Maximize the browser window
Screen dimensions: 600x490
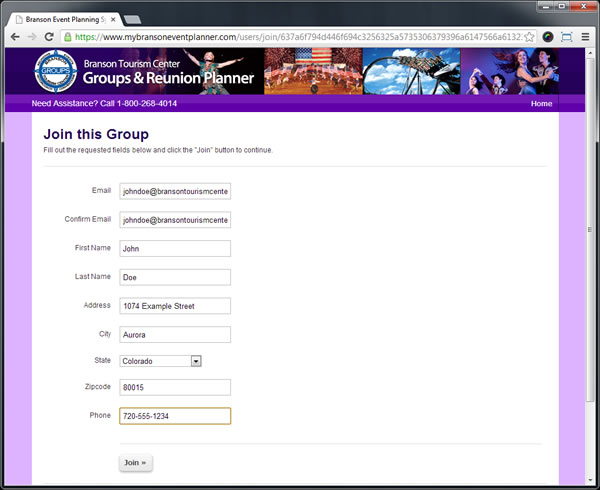click(562, 6)
